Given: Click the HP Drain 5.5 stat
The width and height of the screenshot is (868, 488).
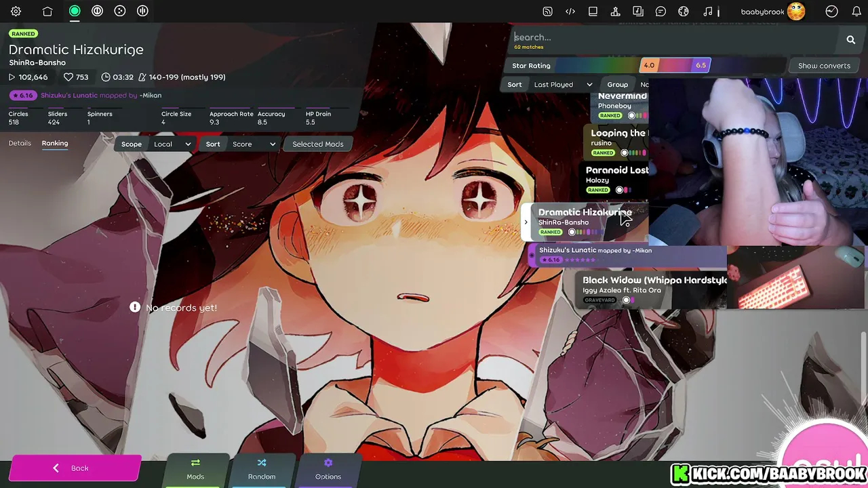Looking at the screenshot, I should click(x=318, y=118).
